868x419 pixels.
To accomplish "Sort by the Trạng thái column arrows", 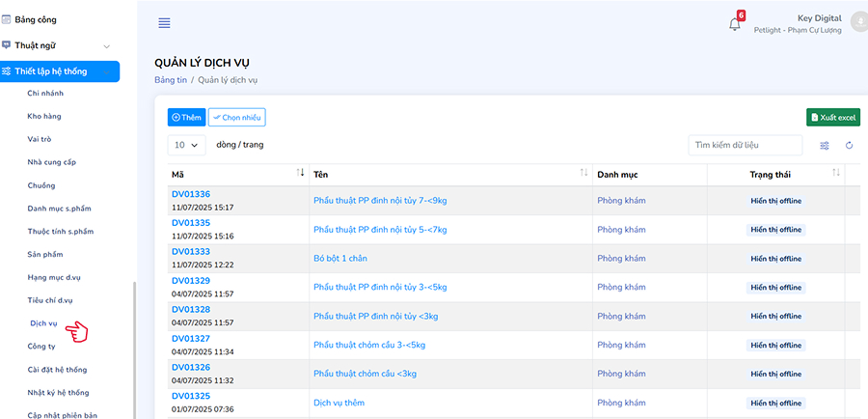I will tap(835, 173).
